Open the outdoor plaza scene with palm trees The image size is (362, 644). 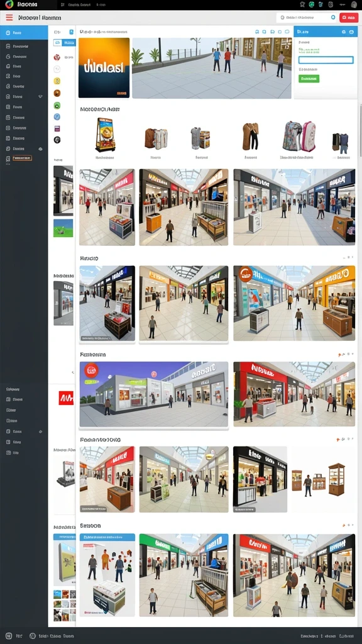212,68
